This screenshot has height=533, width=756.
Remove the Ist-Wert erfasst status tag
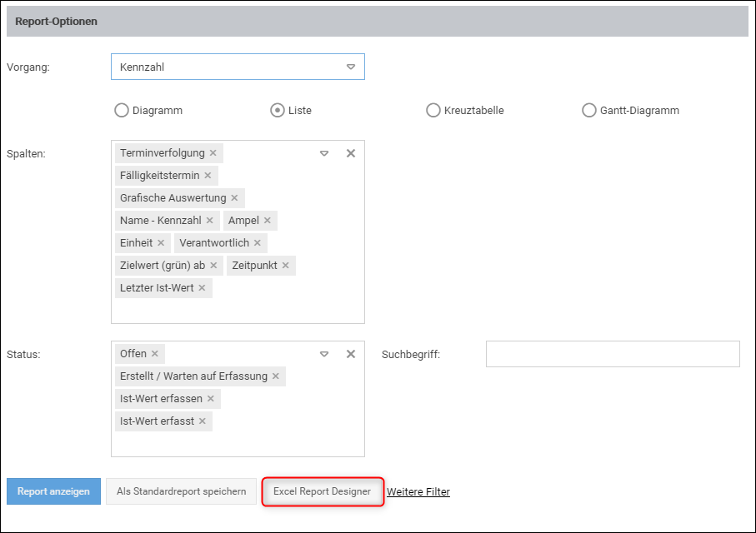[x=203, y=421]
